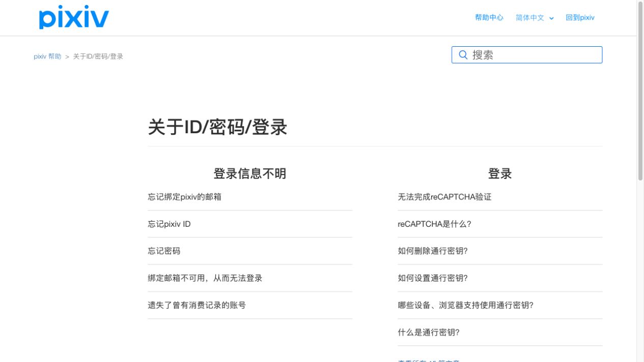Focus the 搜索 input field

pos(527,55)
